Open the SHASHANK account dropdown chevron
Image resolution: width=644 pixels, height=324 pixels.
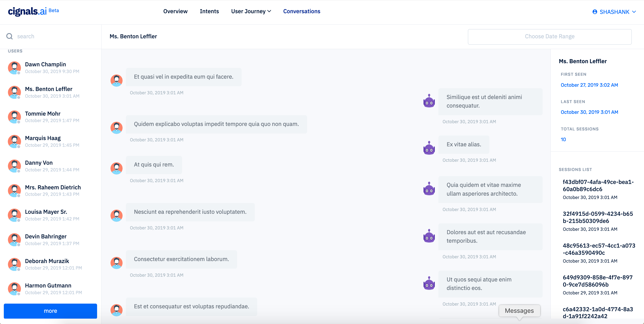click(634, 12)
